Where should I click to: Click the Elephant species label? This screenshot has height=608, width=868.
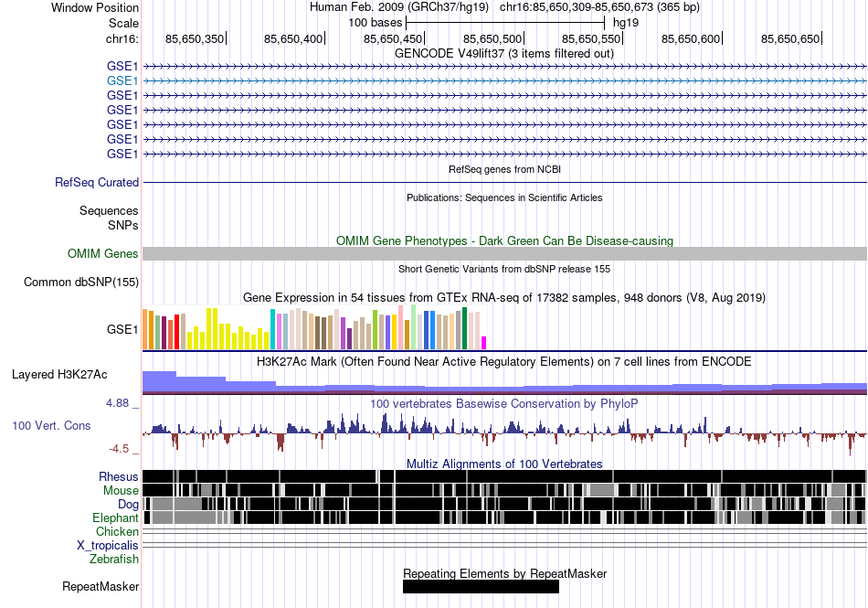(x=115, y=517)
